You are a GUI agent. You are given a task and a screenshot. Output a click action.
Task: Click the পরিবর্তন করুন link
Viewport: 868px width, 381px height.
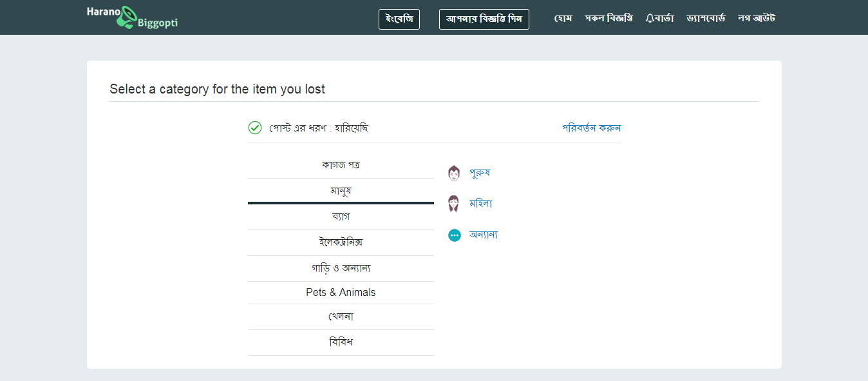pyautogui.click(x=591, y=128)
